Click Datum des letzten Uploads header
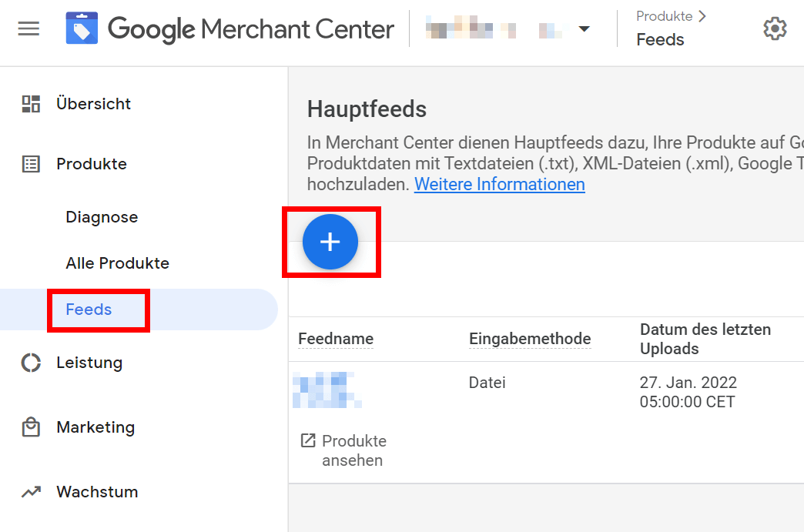This screenshot has height=532, width=804. click(705, 339)
